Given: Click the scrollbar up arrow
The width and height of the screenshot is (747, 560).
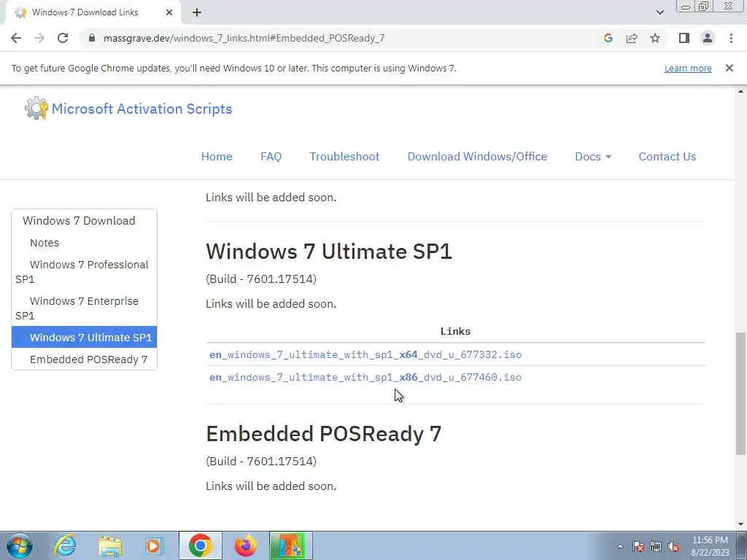Looking at the screenshot, I should pyautogui.click(x=741, y=91).
